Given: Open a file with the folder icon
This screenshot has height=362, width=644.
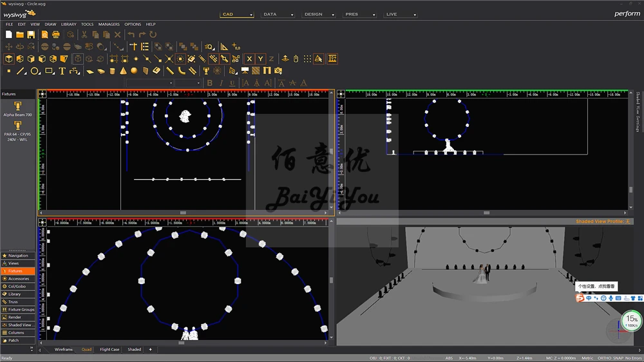Looking at the screenshot, I should (20, 35).
